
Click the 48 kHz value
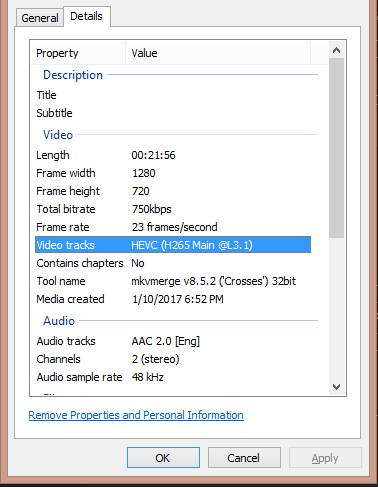tap(148, 377)
